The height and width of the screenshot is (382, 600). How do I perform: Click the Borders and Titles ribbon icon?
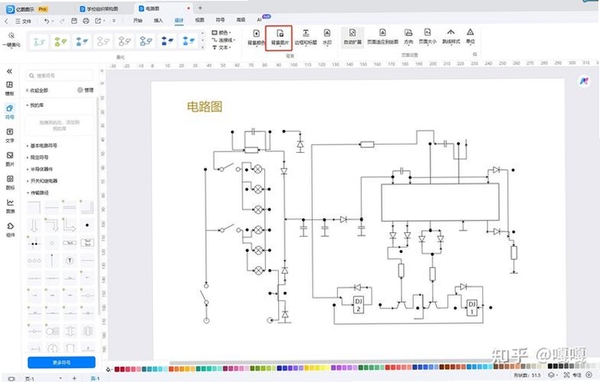coord(306,33)
